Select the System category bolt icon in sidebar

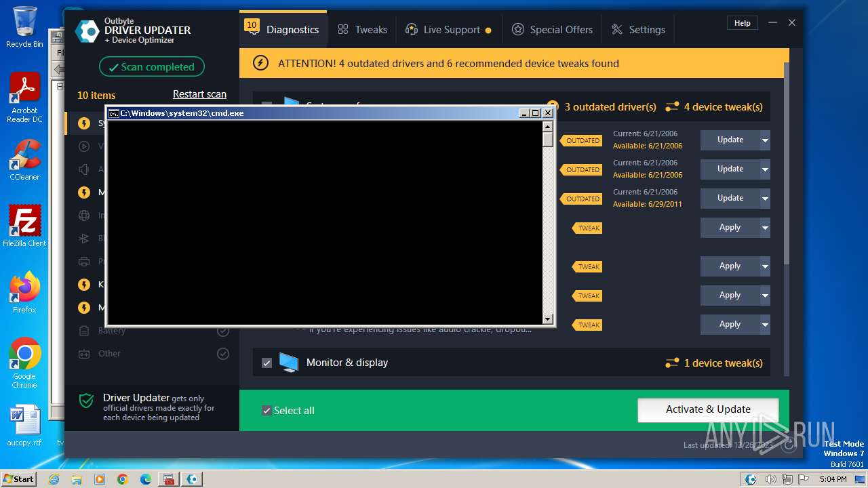tap(84, 123)
